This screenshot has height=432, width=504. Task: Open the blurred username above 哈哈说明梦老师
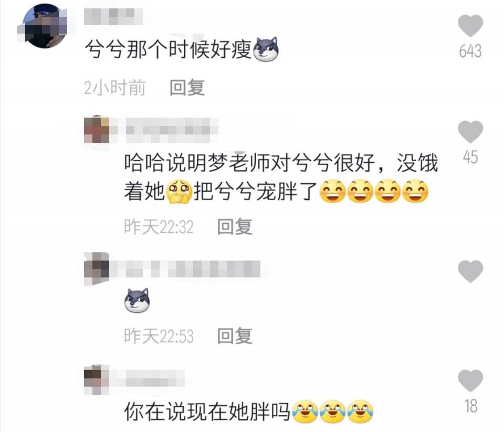pyautogui.click(x=172, y=130)
